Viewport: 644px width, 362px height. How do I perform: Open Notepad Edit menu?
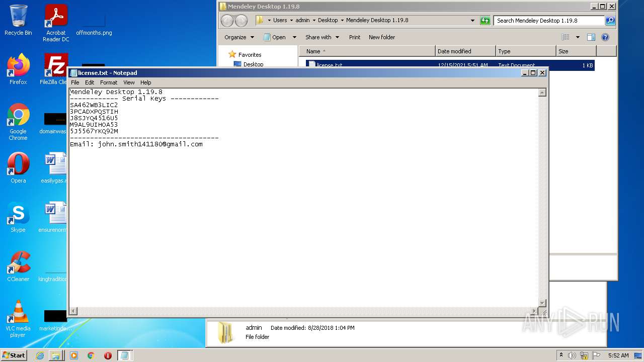click(90, 82)
